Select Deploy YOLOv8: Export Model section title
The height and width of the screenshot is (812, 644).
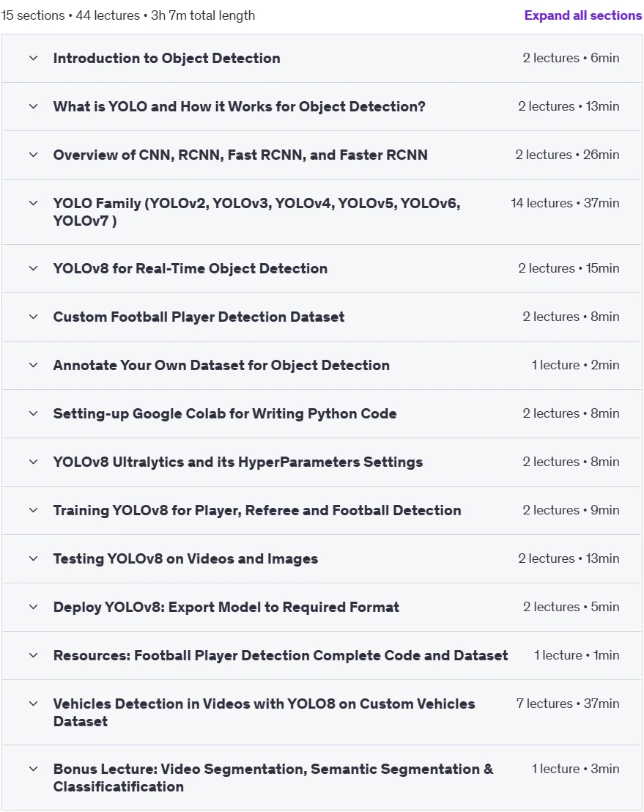coord(226,607)
